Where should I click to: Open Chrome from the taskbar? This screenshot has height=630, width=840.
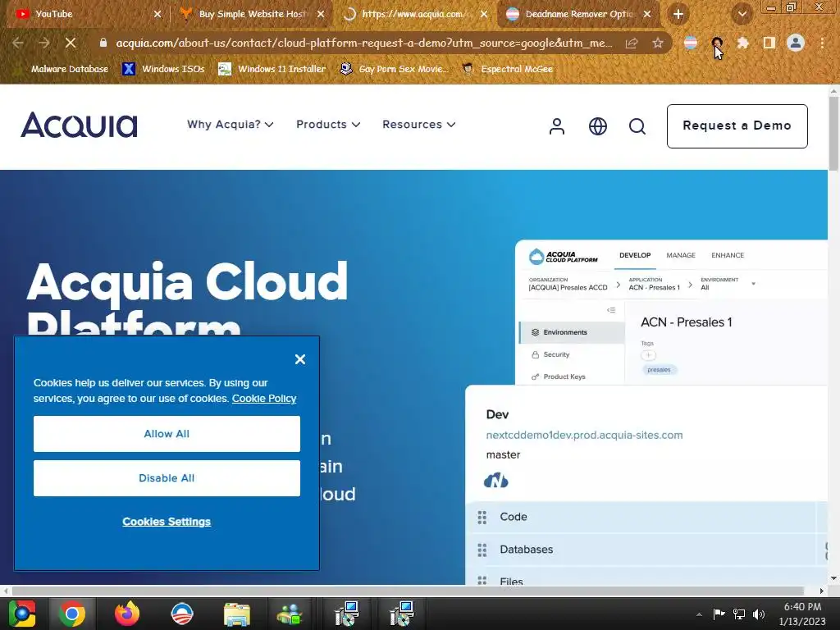point(72,614)
